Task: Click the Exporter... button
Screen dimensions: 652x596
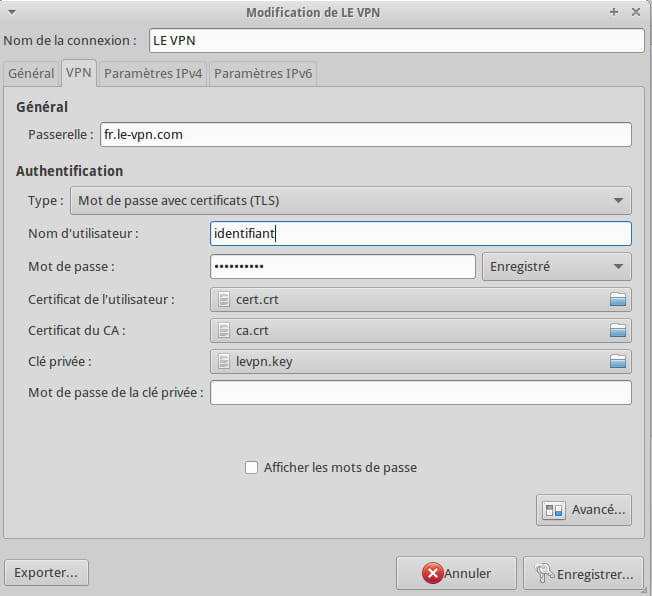Action: [x=46, y=573]
